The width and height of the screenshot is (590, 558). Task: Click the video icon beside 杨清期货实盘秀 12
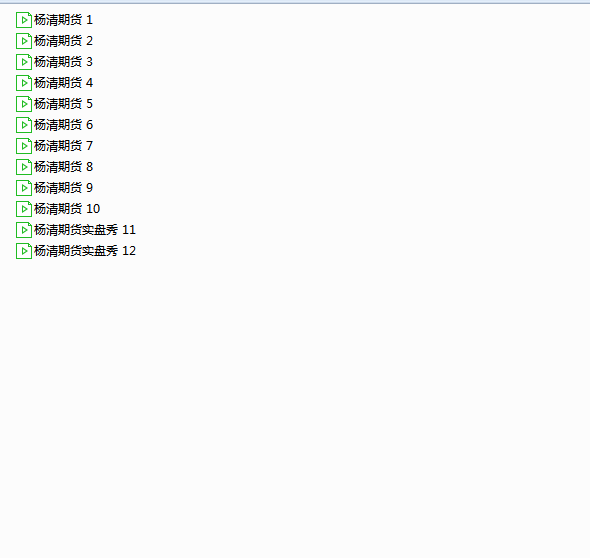(x=24, y=251)
